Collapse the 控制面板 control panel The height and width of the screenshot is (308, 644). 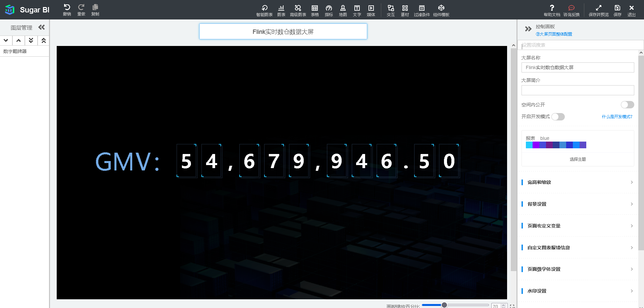(x=528, y=29)
